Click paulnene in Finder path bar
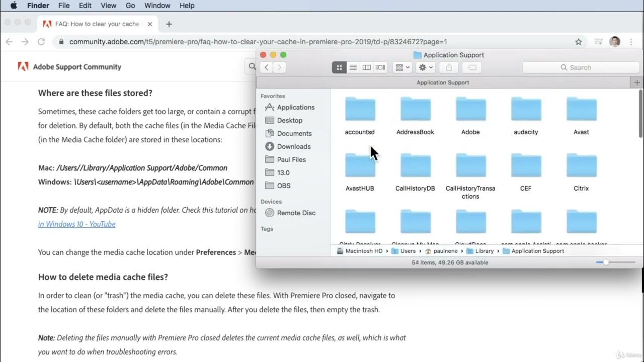 coord(441,251)
